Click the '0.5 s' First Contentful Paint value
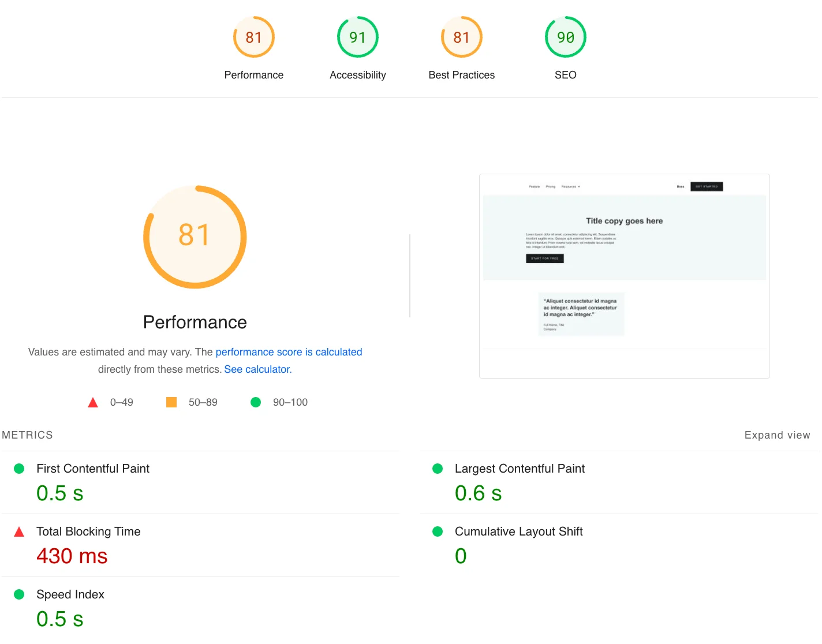Image resolution: width=822 pixels, height=644 pixels. pos(60,493)
